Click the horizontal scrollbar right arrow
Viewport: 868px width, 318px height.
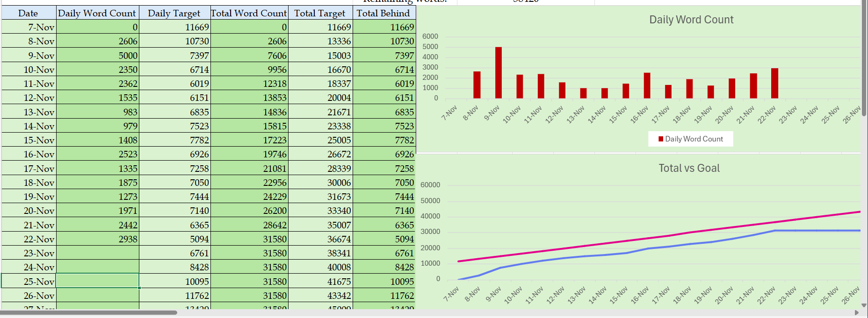tap(856, 312)
